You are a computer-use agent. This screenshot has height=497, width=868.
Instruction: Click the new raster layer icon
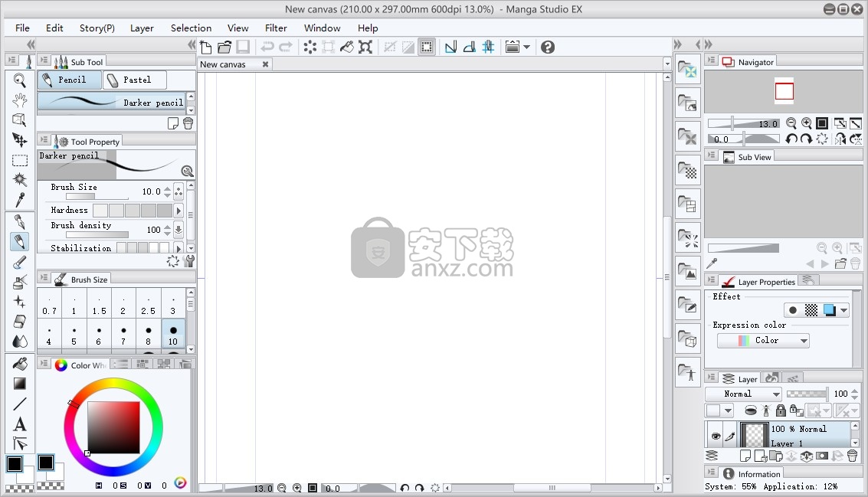pyautogui.click(x=745, y=456)
